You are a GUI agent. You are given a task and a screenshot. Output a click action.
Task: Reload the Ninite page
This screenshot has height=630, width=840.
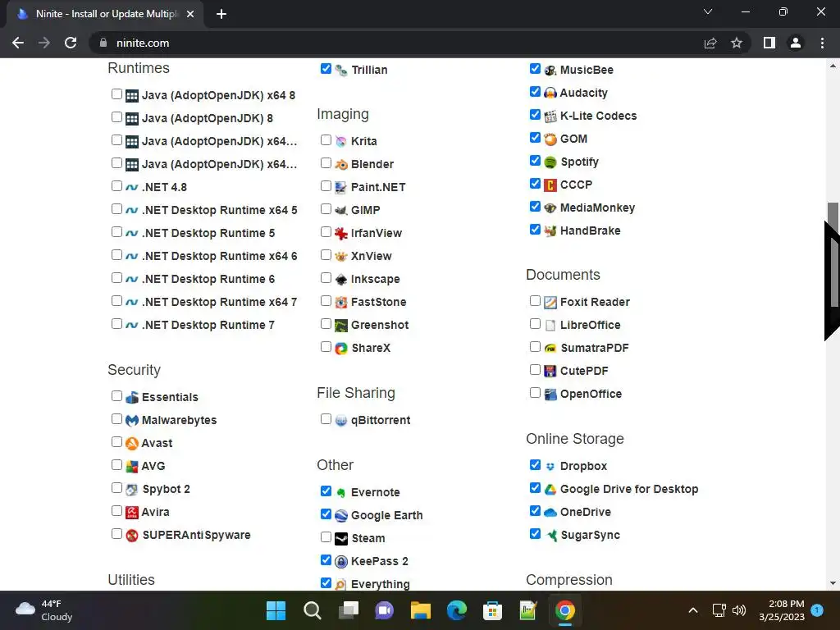tap(71, 43)
